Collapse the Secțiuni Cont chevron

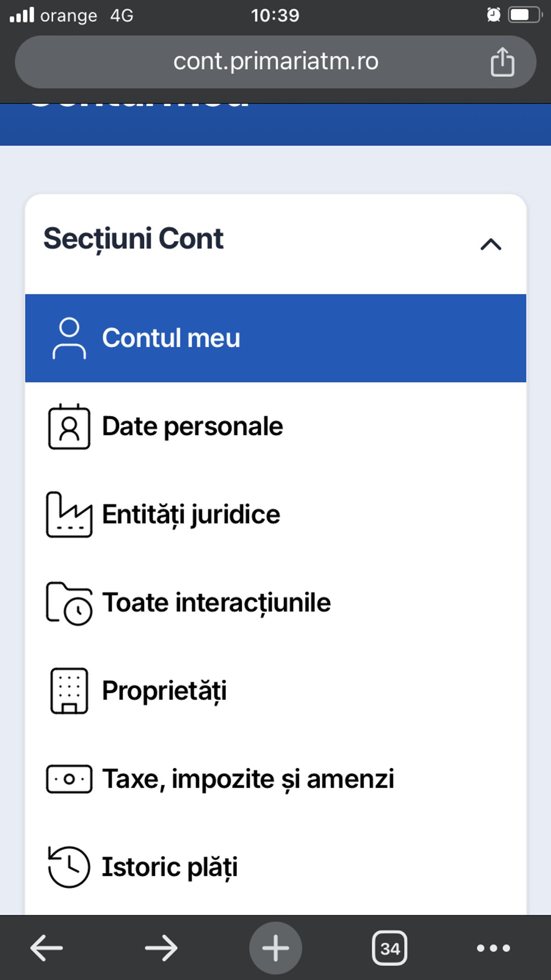coord(491,244)
